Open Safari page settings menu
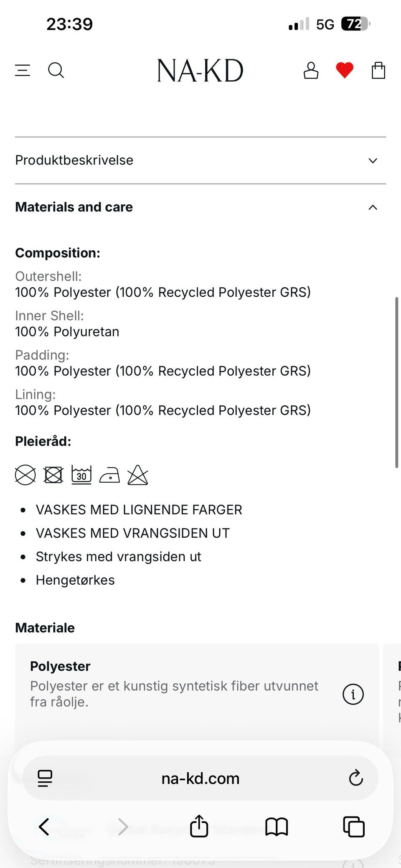This screenshot has width=401, height=868. pyautogui.click(x=45, y=778)
